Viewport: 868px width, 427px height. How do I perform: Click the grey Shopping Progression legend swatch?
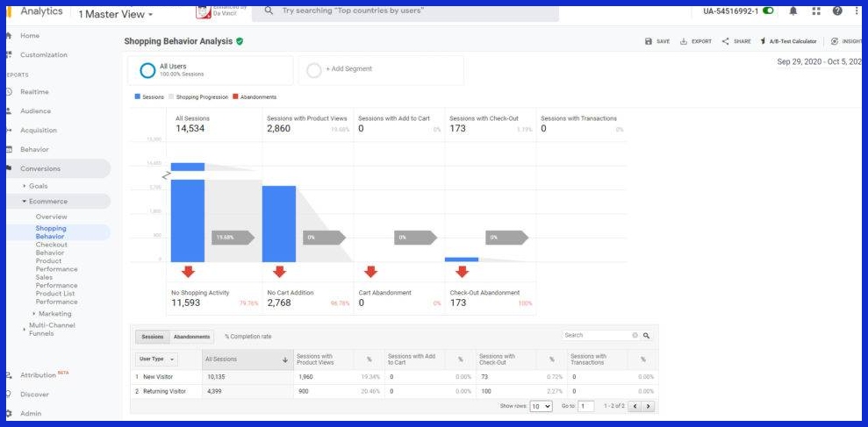point(171,96)
